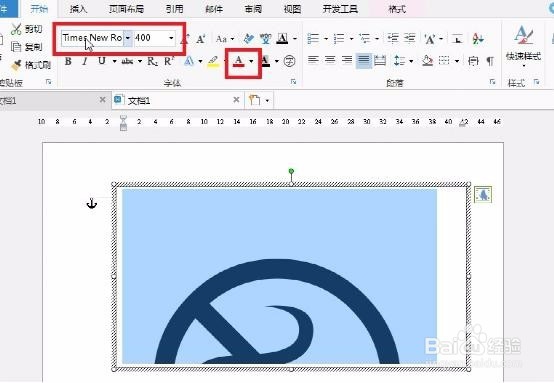
Task: Click the text effects outlined A icon
Action: tap(189, 61)
